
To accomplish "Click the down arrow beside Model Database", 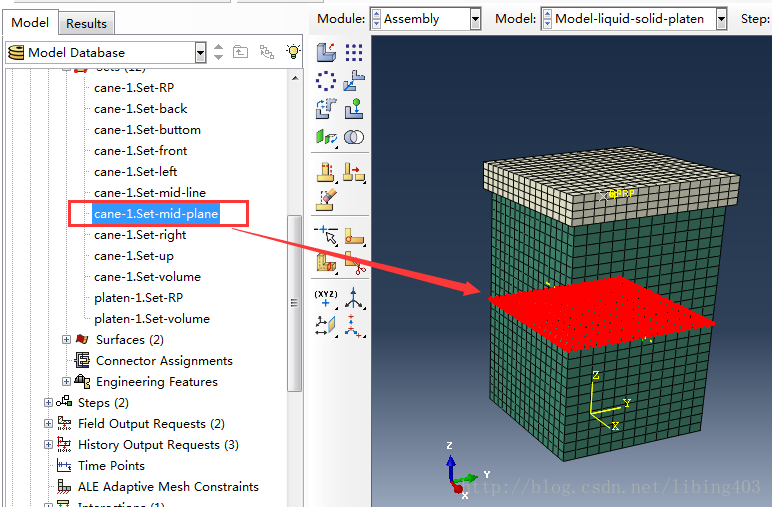I will point(219,57).
